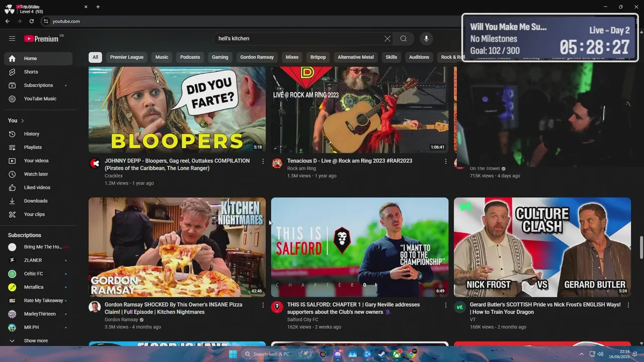The width and height of the screenshot is (644, 362).
Task: Expand Show more under Subscriptions
Action: point(38,341)
